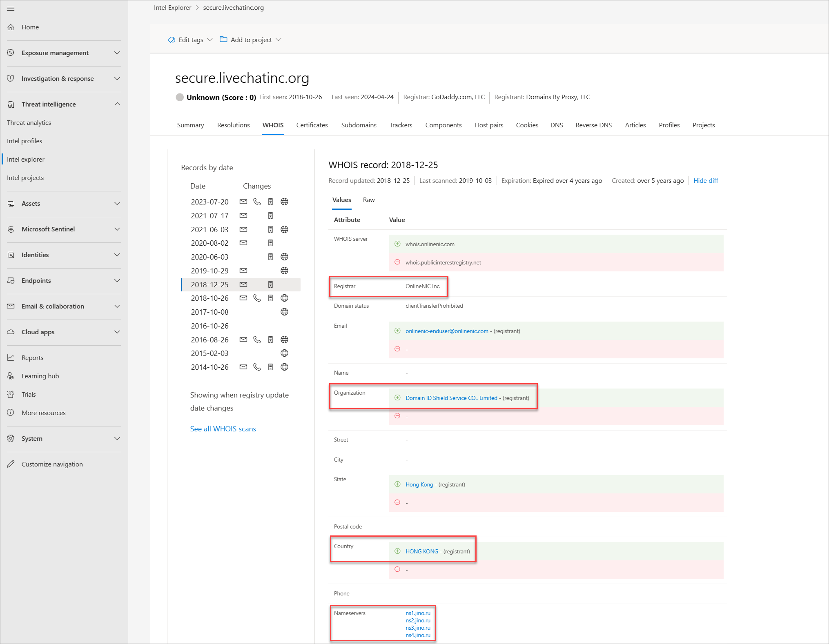Expand the Exposure management section
Image resolution: width=829 pixels, height=644 pixels.
coord(117,53)
